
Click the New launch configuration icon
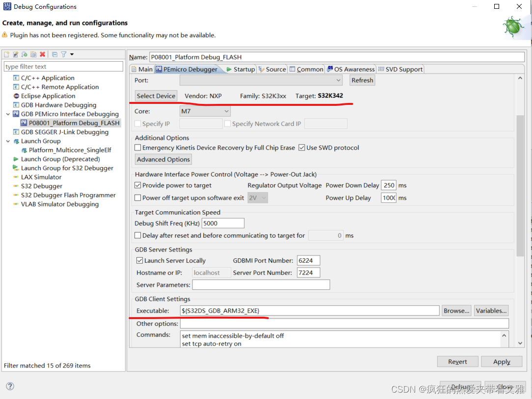6,54
